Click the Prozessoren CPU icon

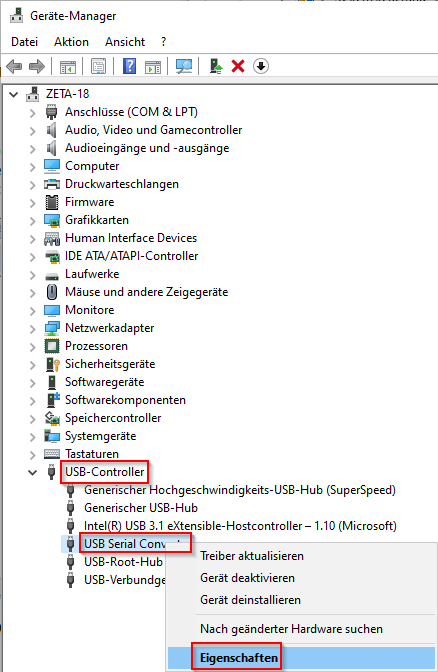click(52, 346)
